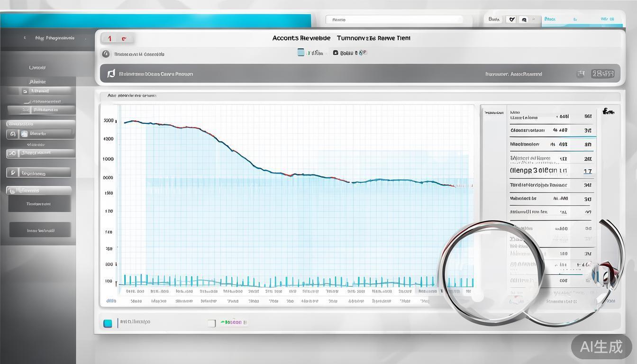Click the round icon below the red '1' button
This screenshot has width=637, height=364.
(106, 54)
